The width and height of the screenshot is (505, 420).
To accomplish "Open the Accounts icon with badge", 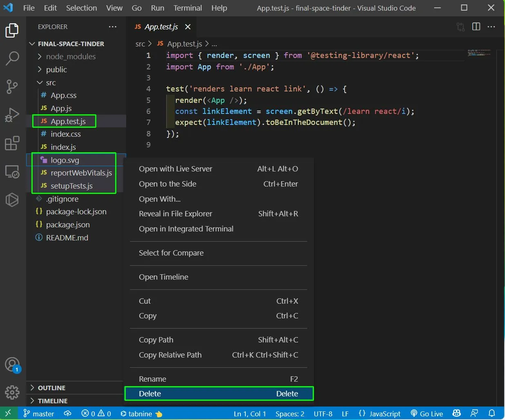I will 12,365.
